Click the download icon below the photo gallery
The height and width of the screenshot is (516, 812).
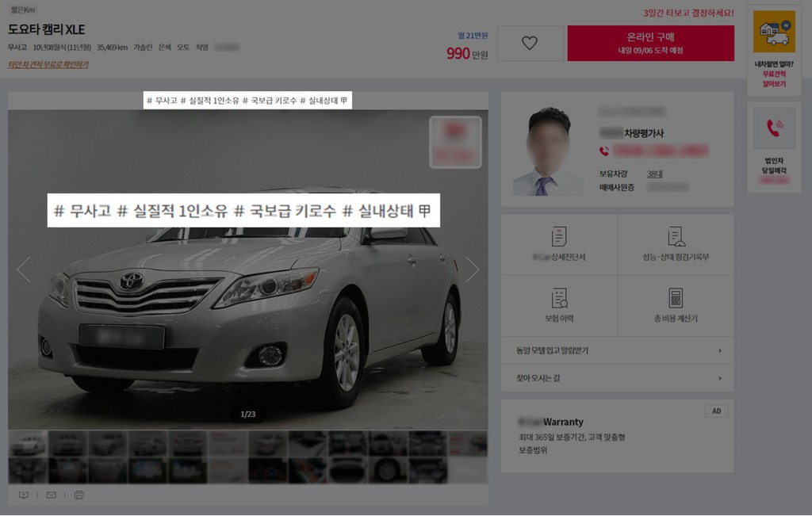24,495
